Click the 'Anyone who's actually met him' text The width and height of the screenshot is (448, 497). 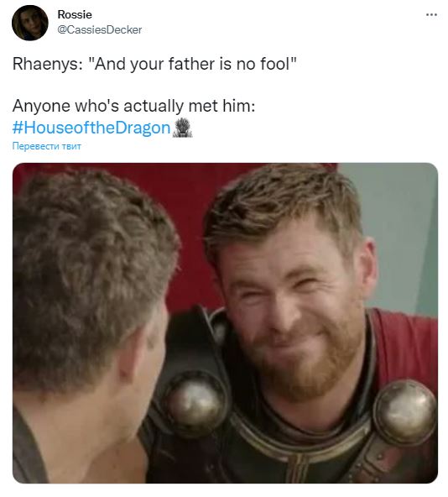tap(133, 106)
